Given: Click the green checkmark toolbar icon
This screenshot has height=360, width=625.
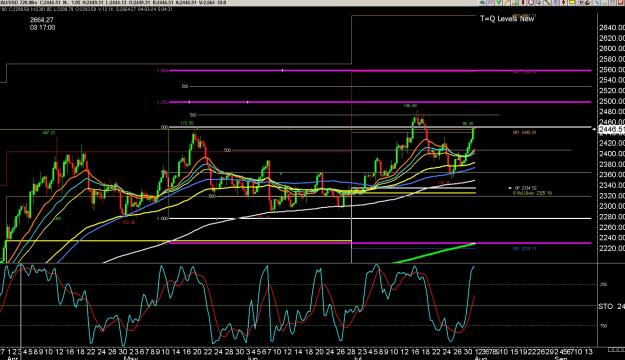Looking at the screenshot, I should 498,2.
